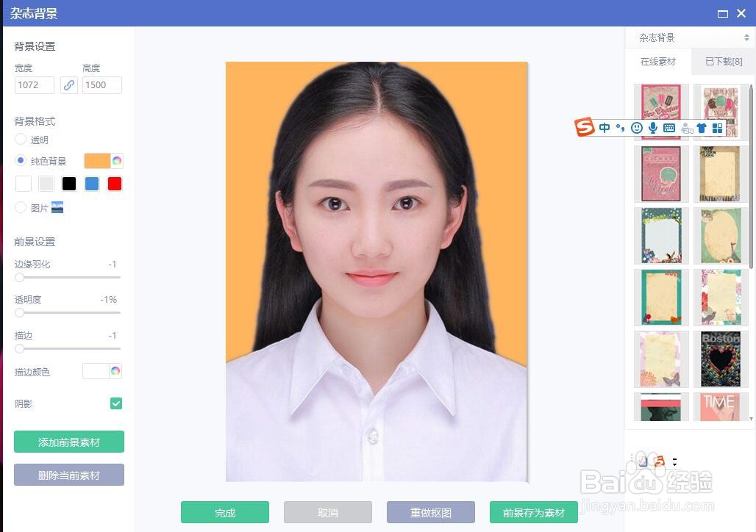Screen dimensions: 756x532
Task: Choose the TIME magazine cover thumbnail
Action: [x=721, y=408]
